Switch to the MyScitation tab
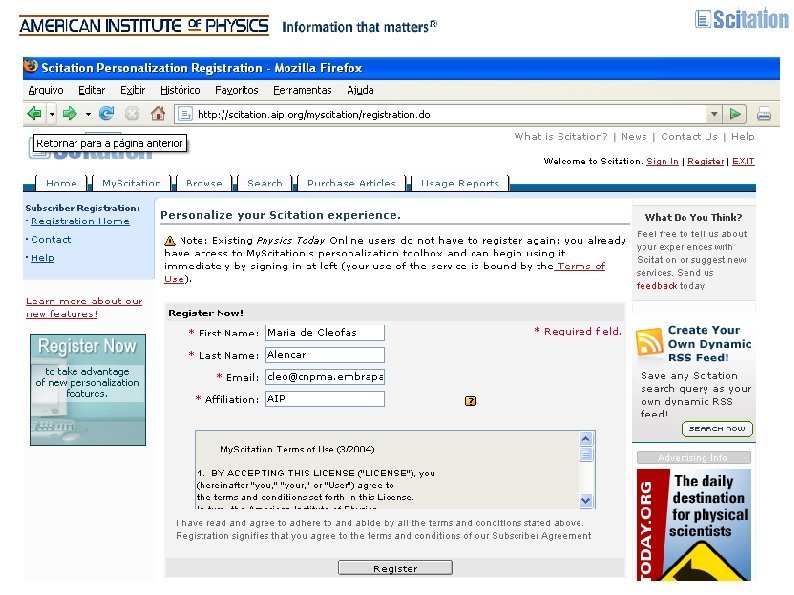The image size is (794, 595). [131, 183]
